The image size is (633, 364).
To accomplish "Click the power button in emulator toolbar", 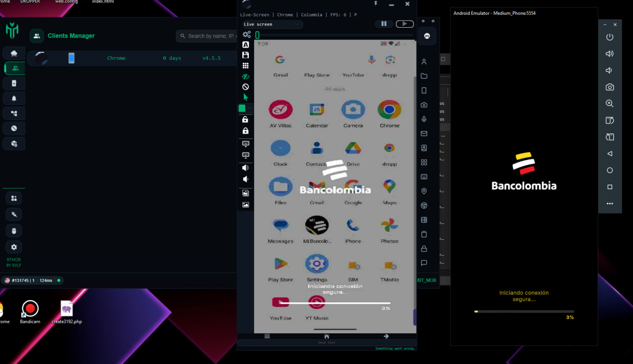I will point(610,37).
